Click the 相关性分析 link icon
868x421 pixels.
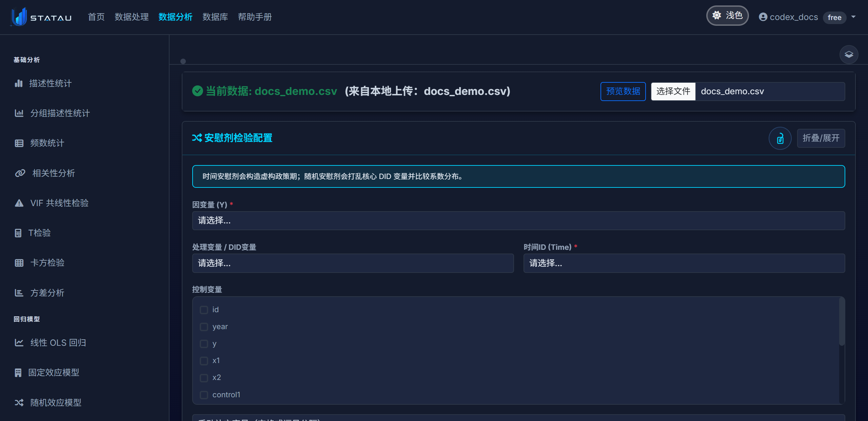point(20,173)
